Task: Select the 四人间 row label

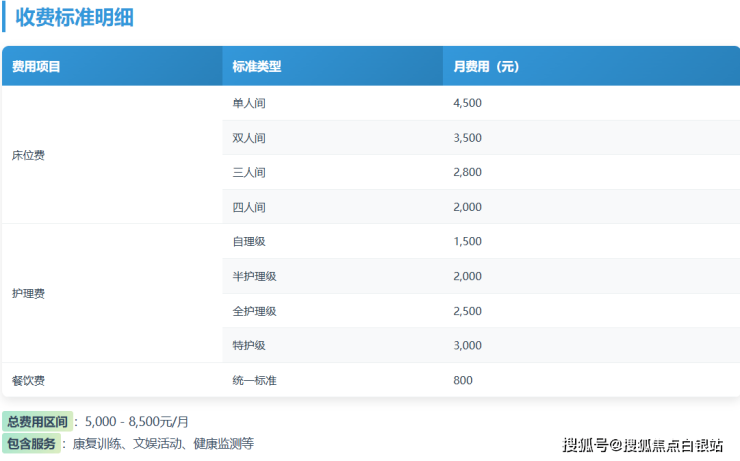Action: (x=249, y=207)
